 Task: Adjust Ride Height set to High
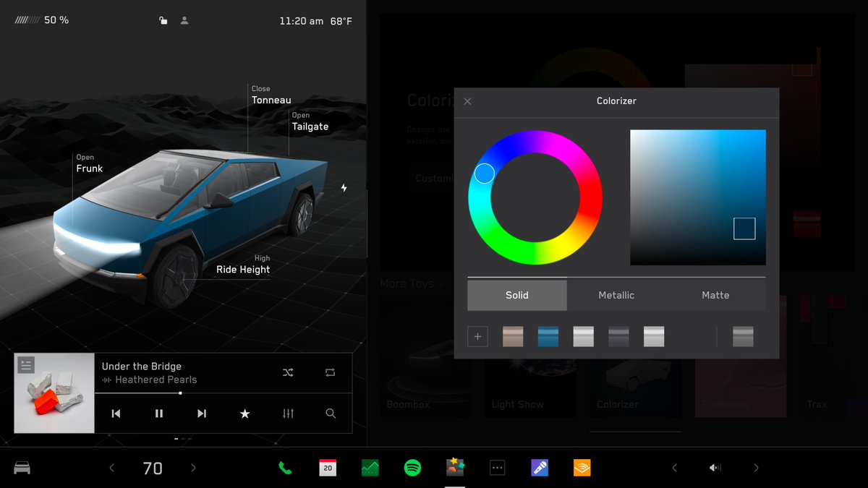[x=243, y=265]
